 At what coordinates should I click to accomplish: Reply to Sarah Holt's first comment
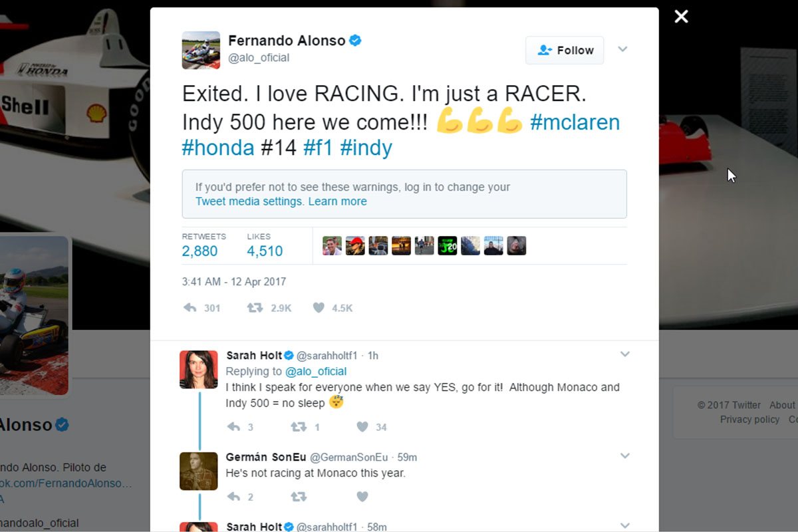[233, 427]
